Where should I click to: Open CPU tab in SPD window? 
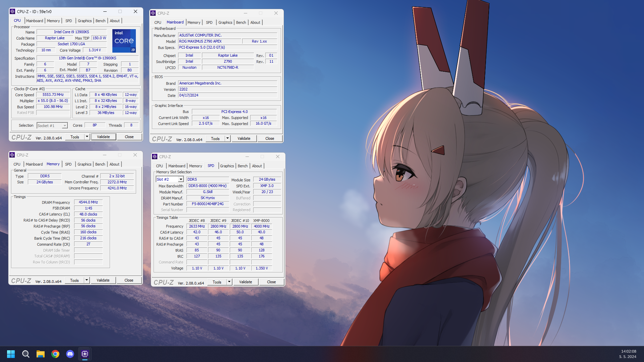pyautogui.click(x=159, y=166)
